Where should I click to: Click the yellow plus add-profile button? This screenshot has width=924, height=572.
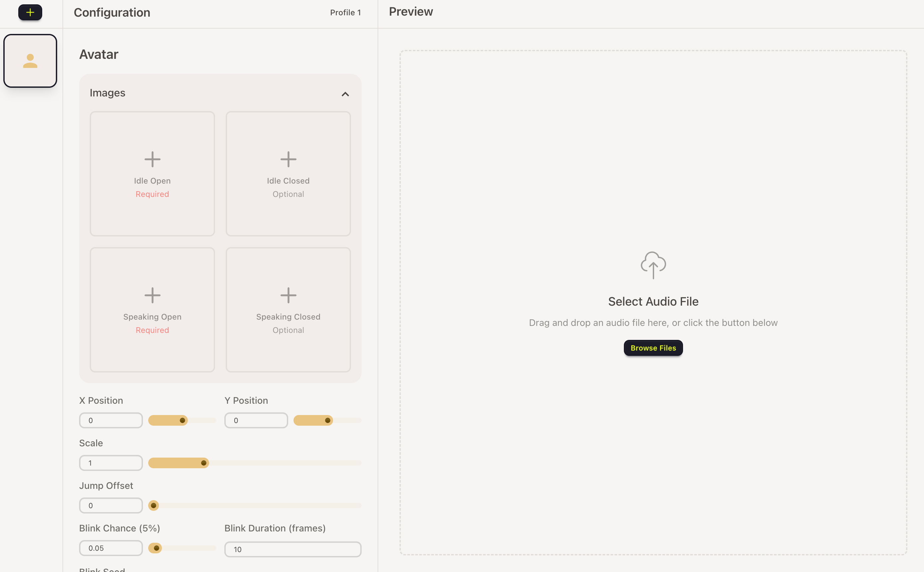(x=30, y=13)
